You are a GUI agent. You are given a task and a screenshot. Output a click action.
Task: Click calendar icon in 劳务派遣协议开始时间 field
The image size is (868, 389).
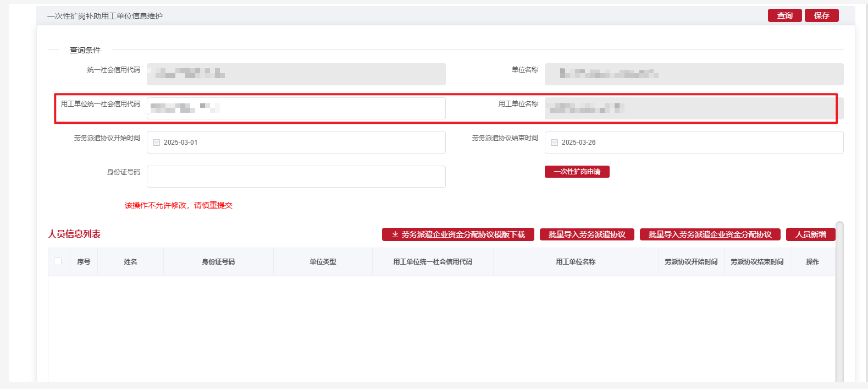156,143
